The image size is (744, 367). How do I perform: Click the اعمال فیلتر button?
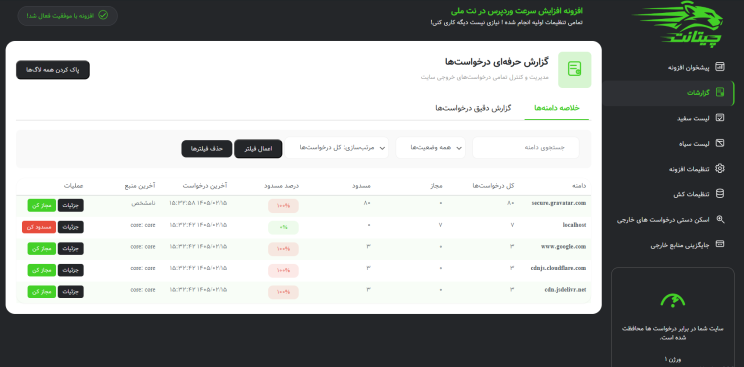coord(258,149)
